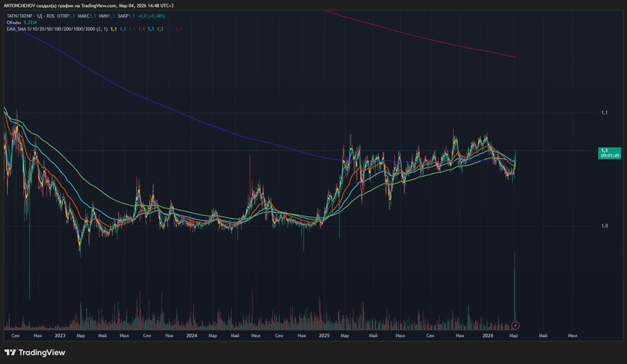Click the 2023 label on time axis
This screenshot has height=364, width=627.
click(x=60, y=336)
